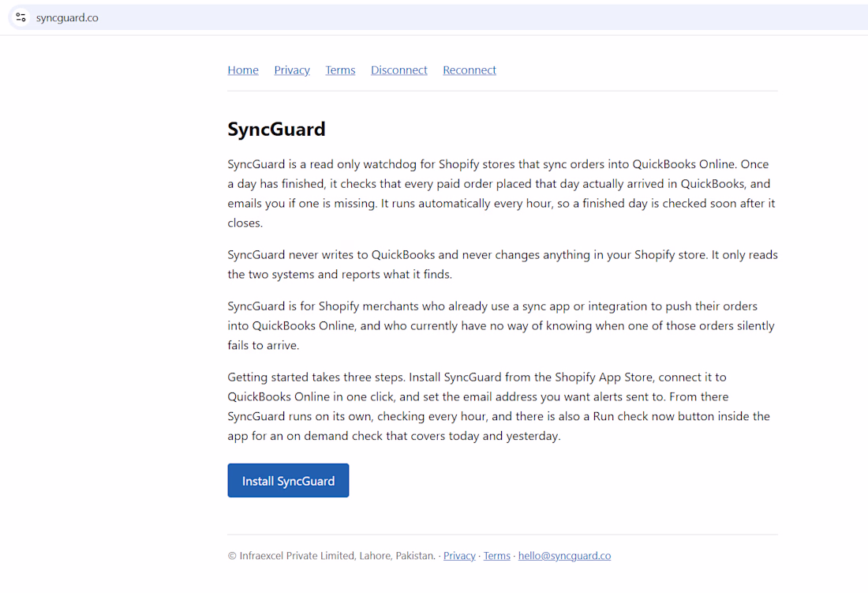The width and height of the screenshot is (868, 593).
Task: Open the Terms link in the footer
Action: pos(497,556)
